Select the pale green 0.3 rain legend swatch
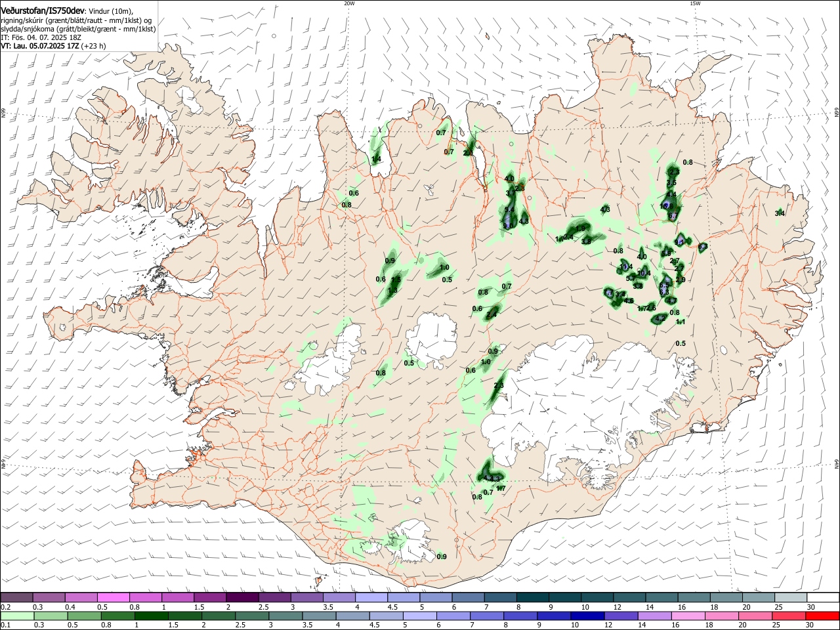This screenshot has width=840, height=630. [x=49, y=616]
